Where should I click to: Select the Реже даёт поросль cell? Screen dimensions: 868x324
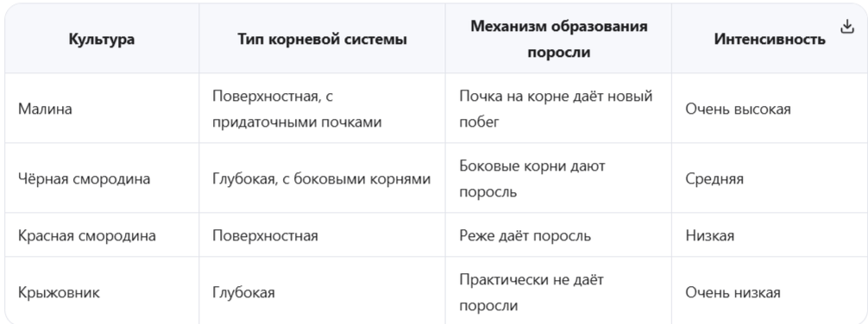(x=525, y=235)
